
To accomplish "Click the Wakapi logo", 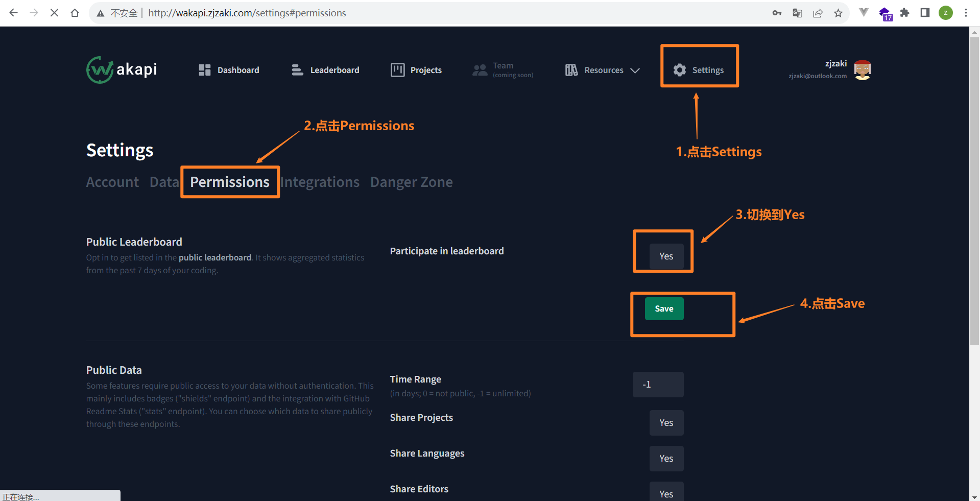I will click(122, 69).
